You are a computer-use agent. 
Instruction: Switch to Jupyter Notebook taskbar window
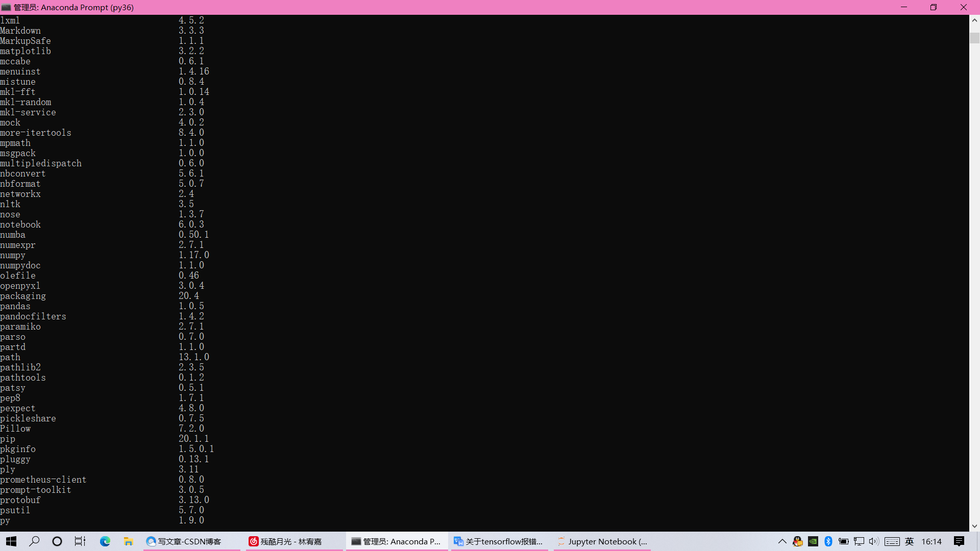[x=602, y=541]
